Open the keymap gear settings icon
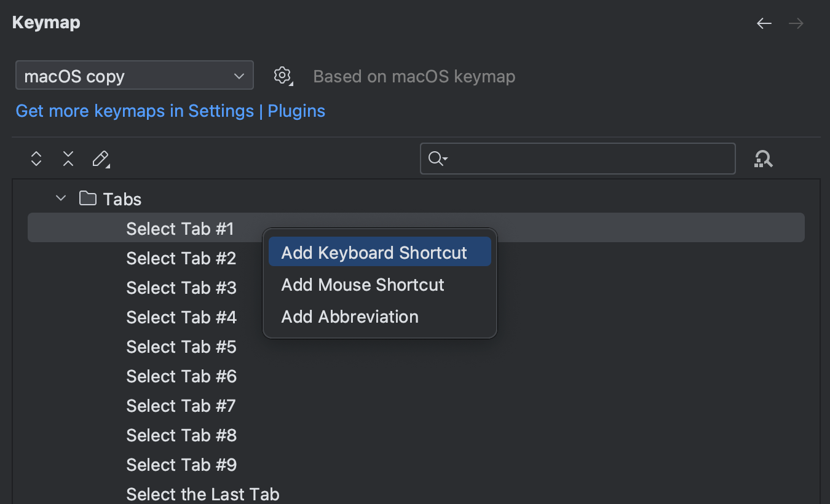The height and width of the screenshot is (504, 830). [282, 76]
